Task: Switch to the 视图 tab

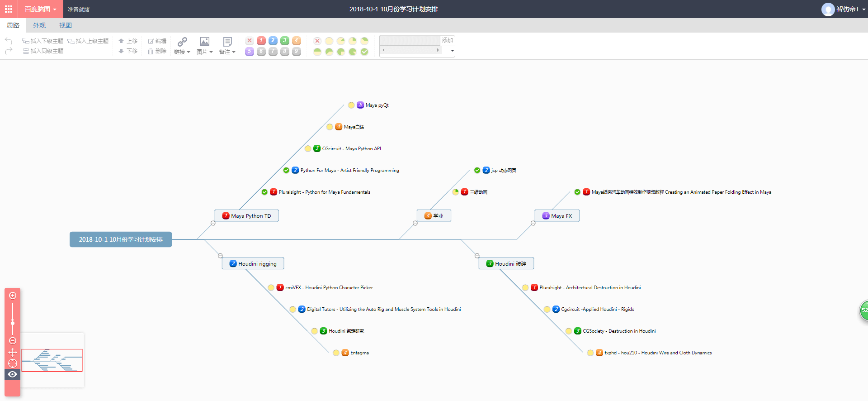Action: pyautogui.click(x=66, y=25)
